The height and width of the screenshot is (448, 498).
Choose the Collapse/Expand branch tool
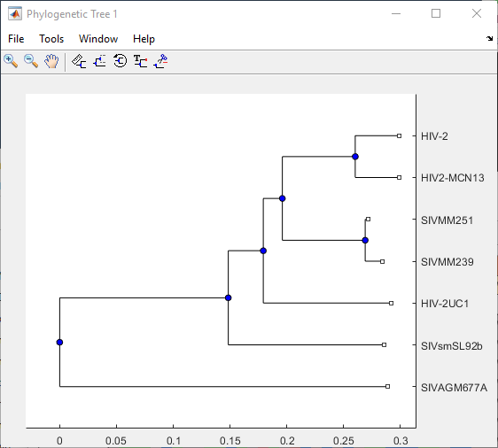click(x=99, y=61)
